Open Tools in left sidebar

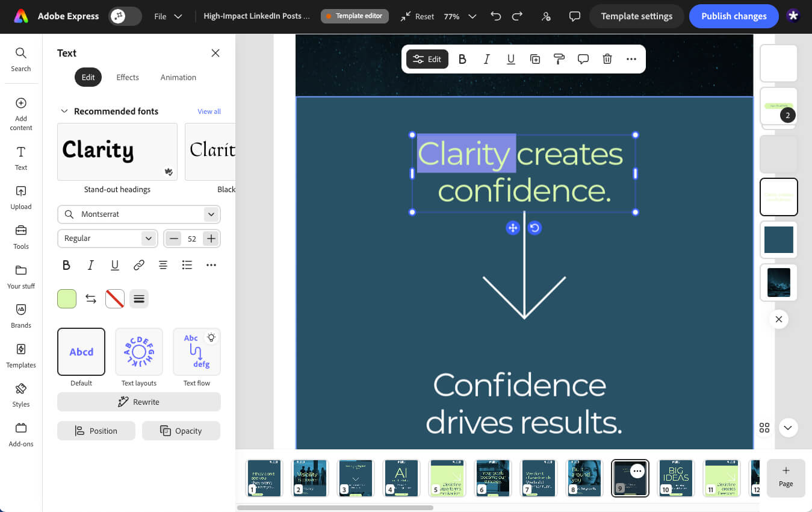pyautogui.click(x=20, y=237)
